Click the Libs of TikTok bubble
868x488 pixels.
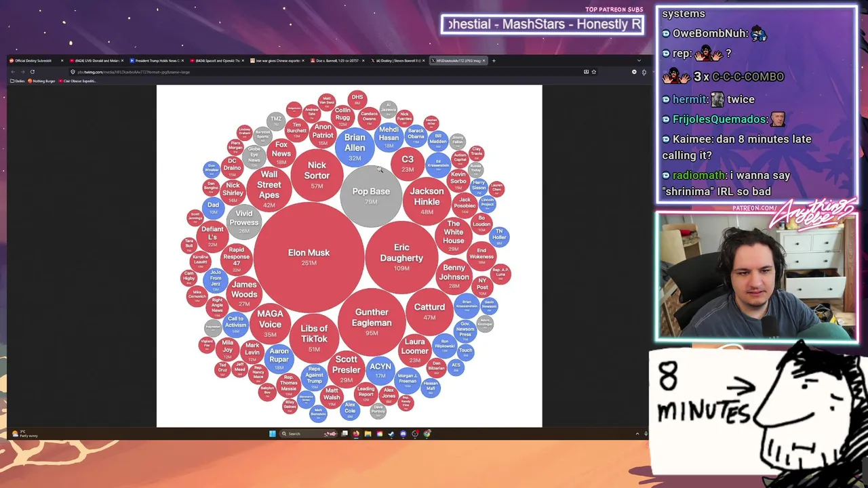pyautogui.click(x=314, y=337)
